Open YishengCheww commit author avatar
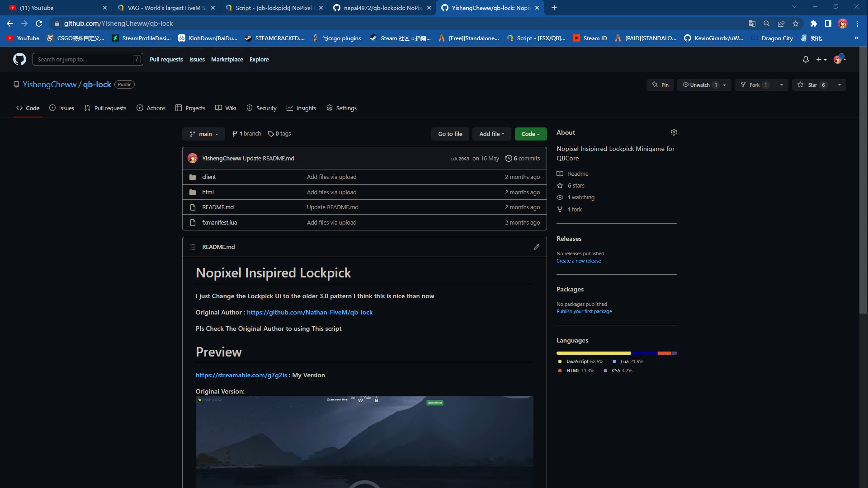 pyautogui.click(x=193, y=158)
